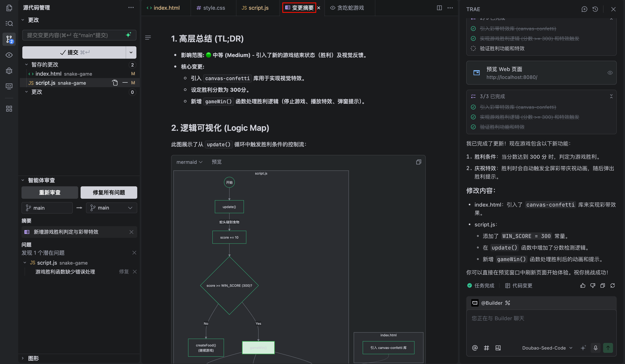Switch to the script.js tab
Viewport: 625px width, 364px height.
[255, 8]
